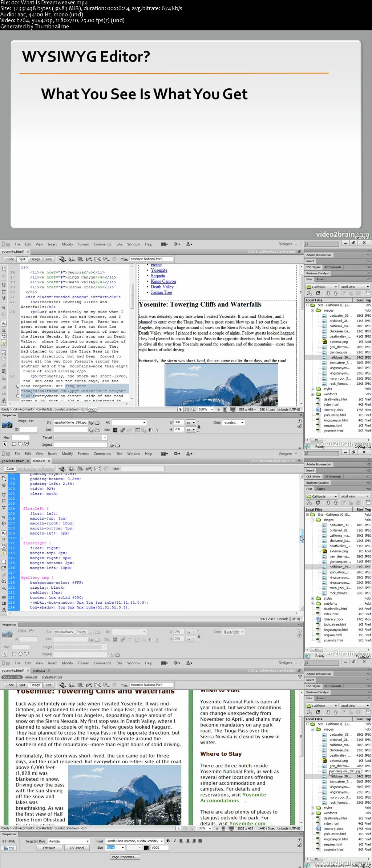Screen dimensions: 372x868
Task: Open Assets tab in Split view Files panel
Action: click(321, 279)
